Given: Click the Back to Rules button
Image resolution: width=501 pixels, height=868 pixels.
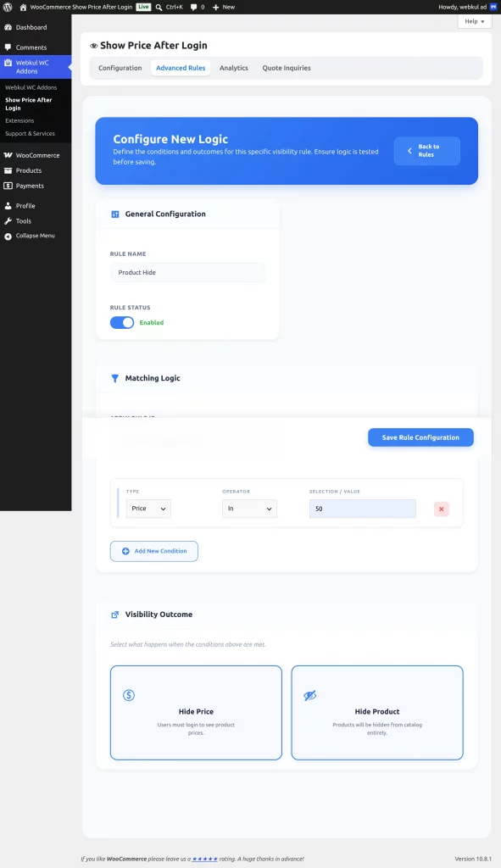Looking at the screenshot, I should pyautogui.click(x=426, y=151).
